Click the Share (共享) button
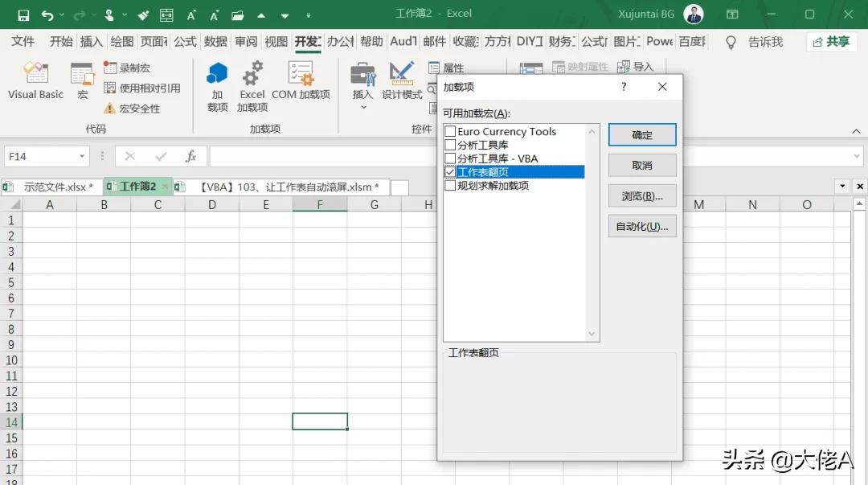This screenshot has height=485, width=868. (x=831, y=42)
